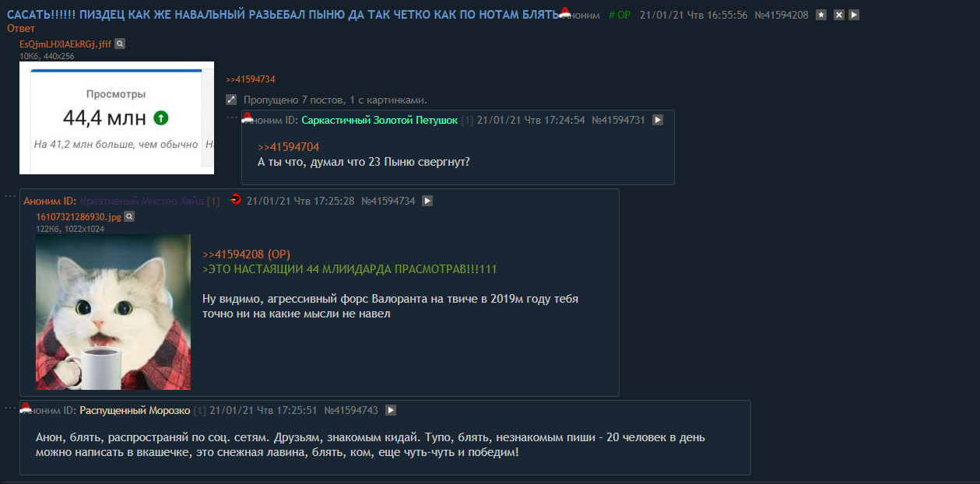Open the arrow menu for post №41594731

click(658, 121)
